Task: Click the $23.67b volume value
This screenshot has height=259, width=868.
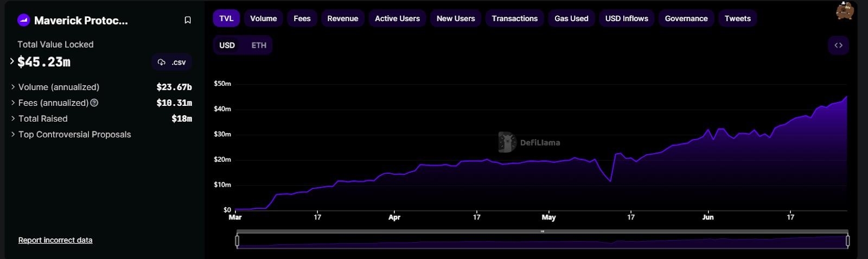Action: pos(174,87)
